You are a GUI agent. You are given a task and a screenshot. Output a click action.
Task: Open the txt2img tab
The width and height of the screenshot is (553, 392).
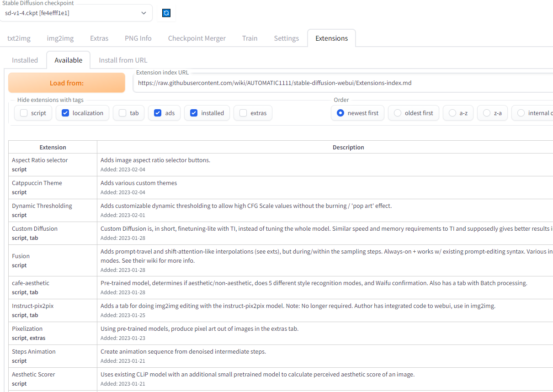[19, 38]
